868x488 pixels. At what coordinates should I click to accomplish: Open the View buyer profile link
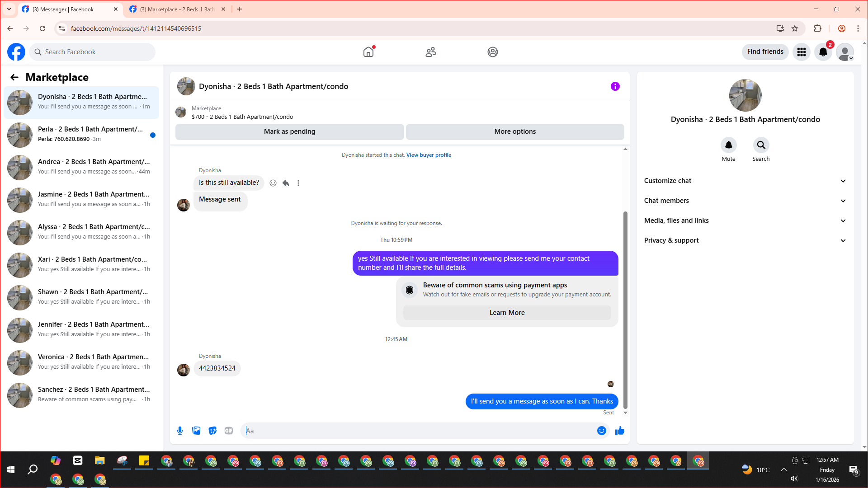pos(429,155)
